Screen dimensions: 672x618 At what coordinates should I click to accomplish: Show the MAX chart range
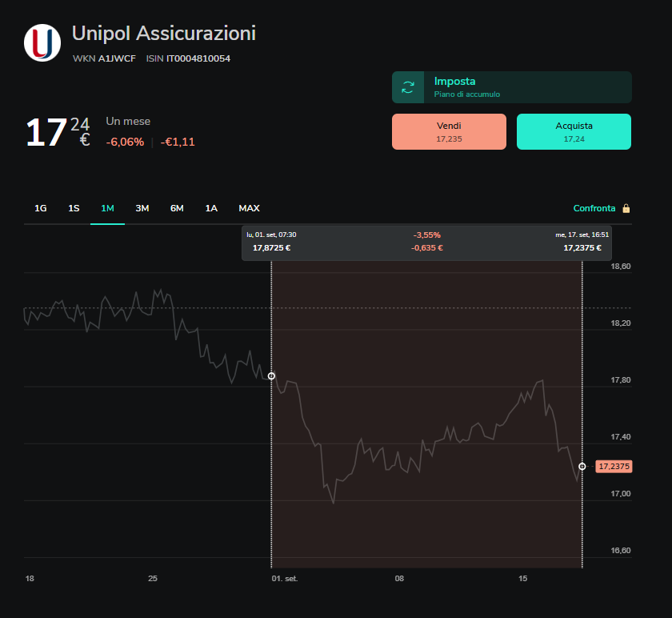point(249,208)
